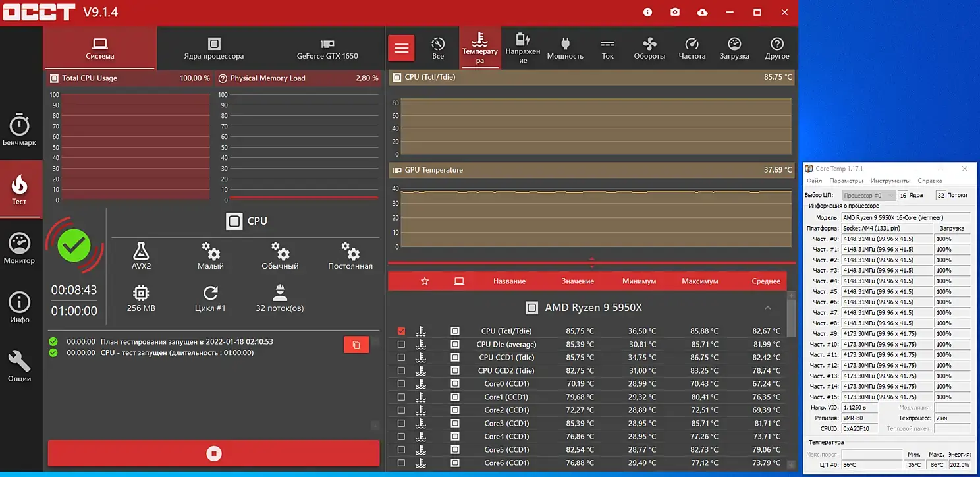Viewport: 980px width, 477px height.
Task: Switch to the GeForce GTX 1650 tab
Action: 327,49
